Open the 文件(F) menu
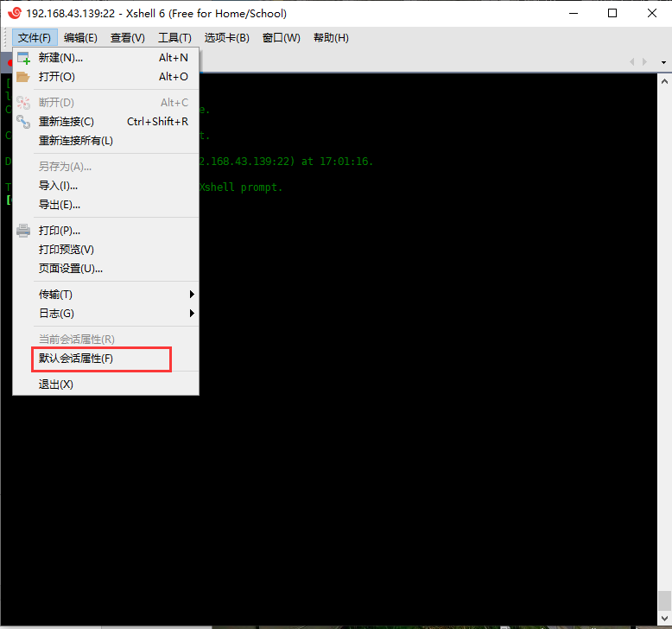Screen dimensions: 672x629 (35, 38)
